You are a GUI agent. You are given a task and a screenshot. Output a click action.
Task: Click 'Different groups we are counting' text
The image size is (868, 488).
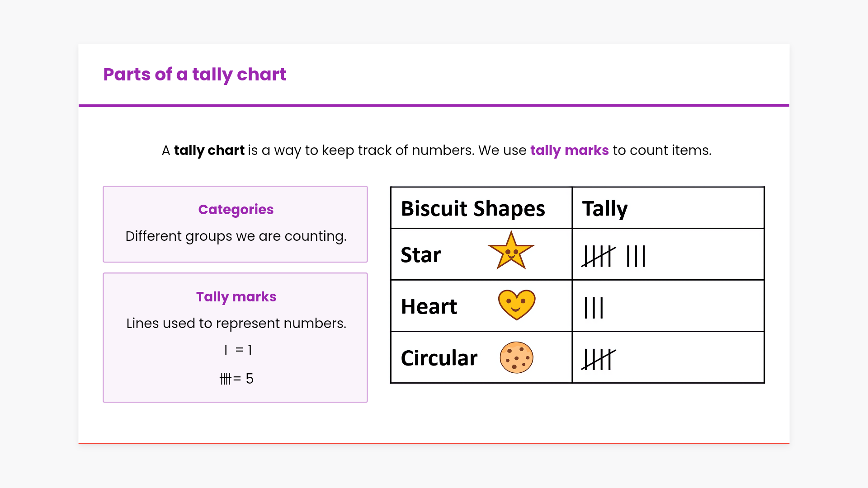236,236
